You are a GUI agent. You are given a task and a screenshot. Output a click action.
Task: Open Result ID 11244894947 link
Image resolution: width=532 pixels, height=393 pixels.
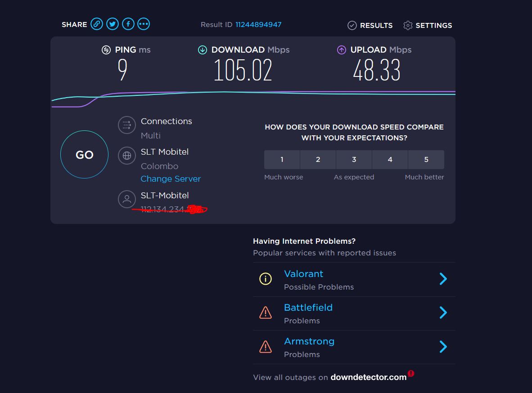[x=258, y=24]
